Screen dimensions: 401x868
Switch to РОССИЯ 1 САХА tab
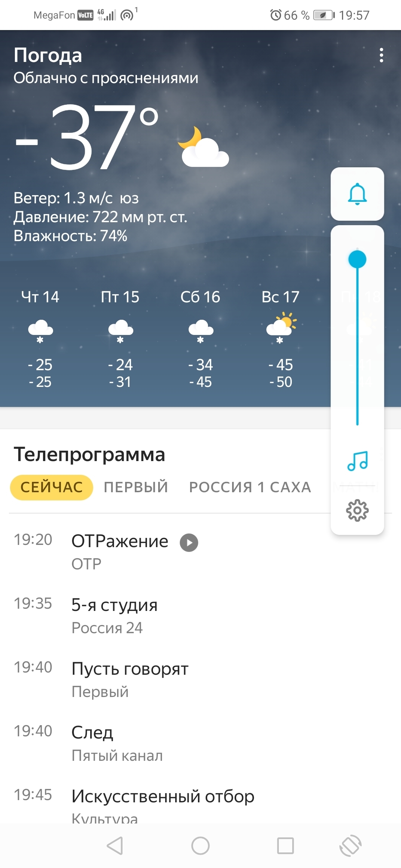click(x=250, y=487)
